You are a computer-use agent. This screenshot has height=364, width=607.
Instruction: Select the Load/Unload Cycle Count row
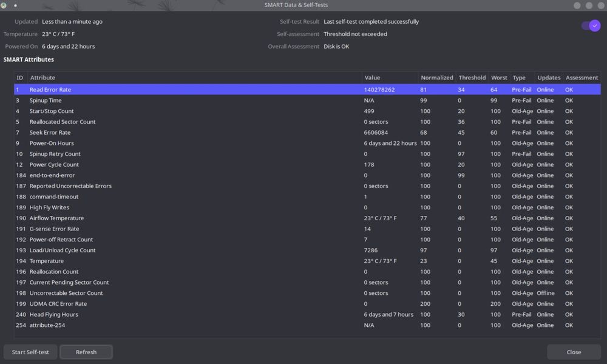click(x=307, y=251)
